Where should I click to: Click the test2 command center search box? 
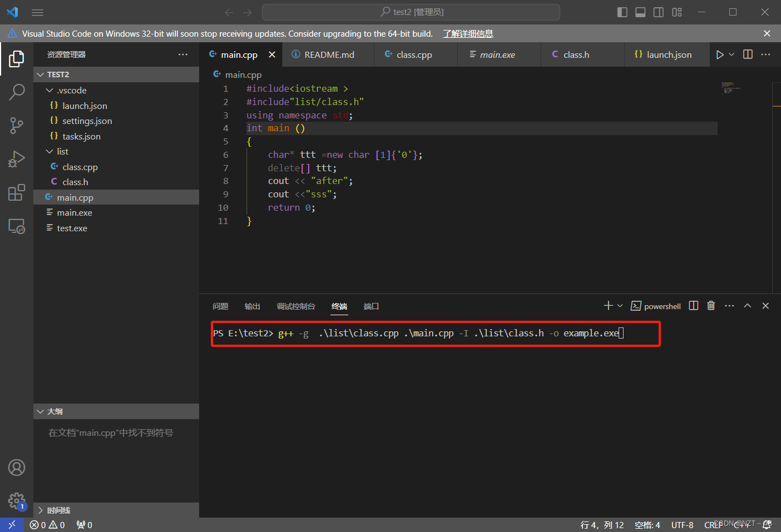point(411,12)
